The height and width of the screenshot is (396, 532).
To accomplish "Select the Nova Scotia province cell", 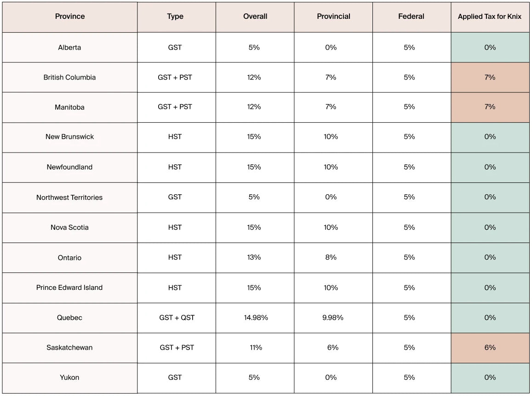I will tap(70, 227).
